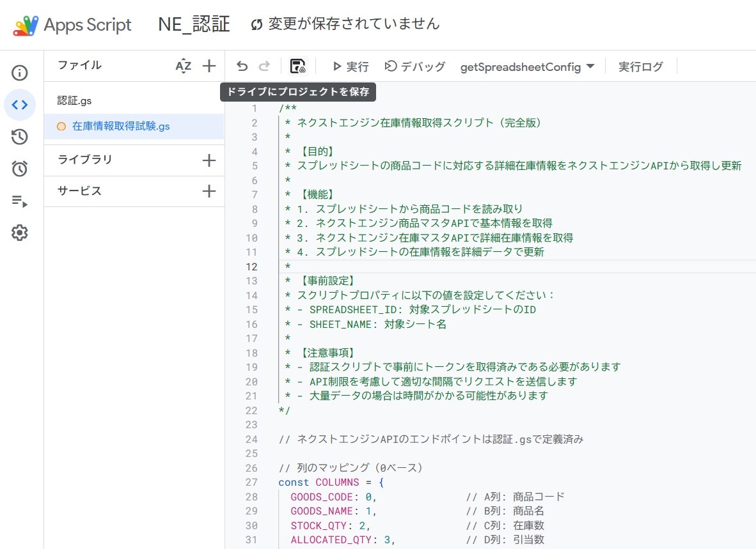Click the unsaved changes sync icon

tap(256, 24)
